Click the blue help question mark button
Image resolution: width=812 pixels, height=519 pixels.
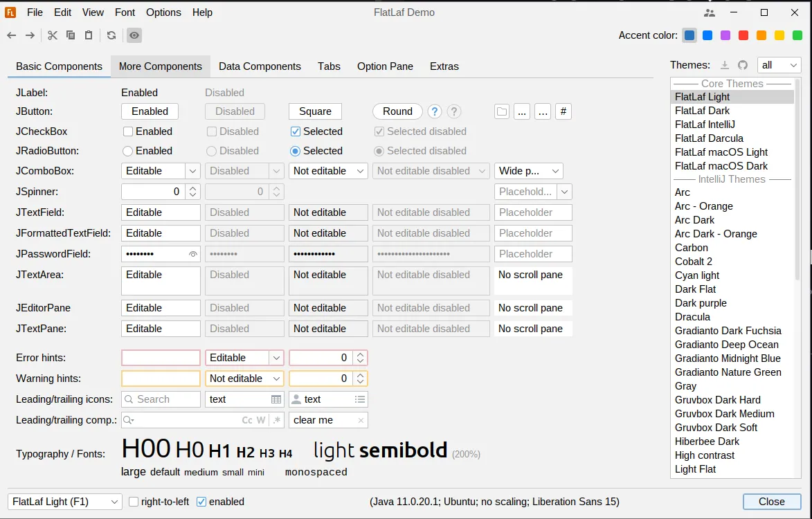pyautogui.click(x=435, y=111)
